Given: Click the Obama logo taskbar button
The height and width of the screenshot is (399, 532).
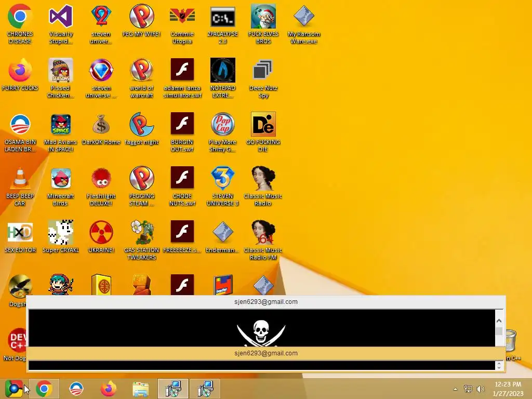Looking at the screenshot, I should pyautogui.click(x=76, y=389).
